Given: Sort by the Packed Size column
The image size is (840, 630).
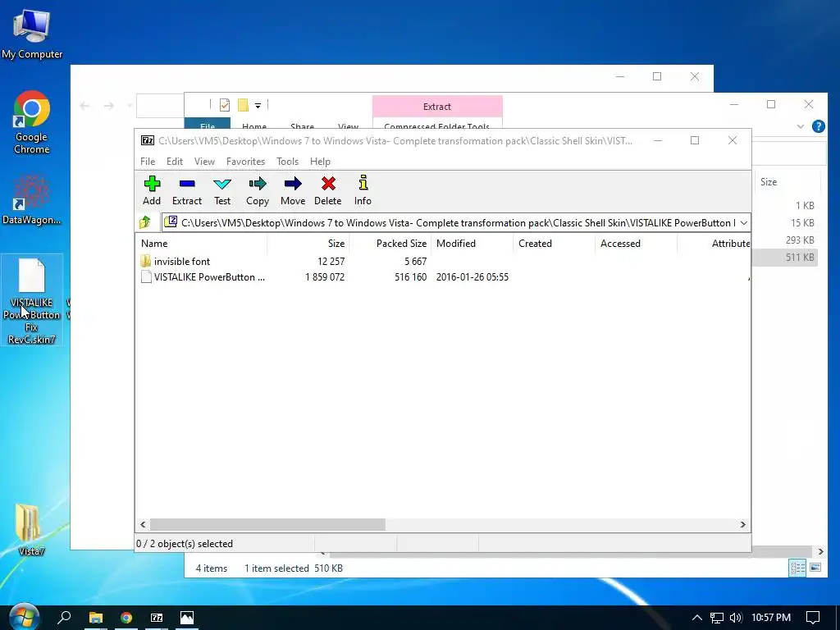Looking at the screenshot, I should [390, 243].
